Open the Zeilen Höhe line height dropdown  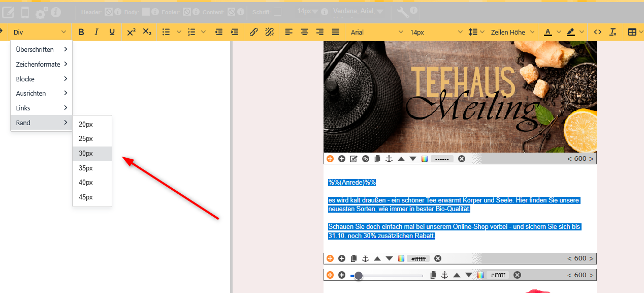point(512,32)
